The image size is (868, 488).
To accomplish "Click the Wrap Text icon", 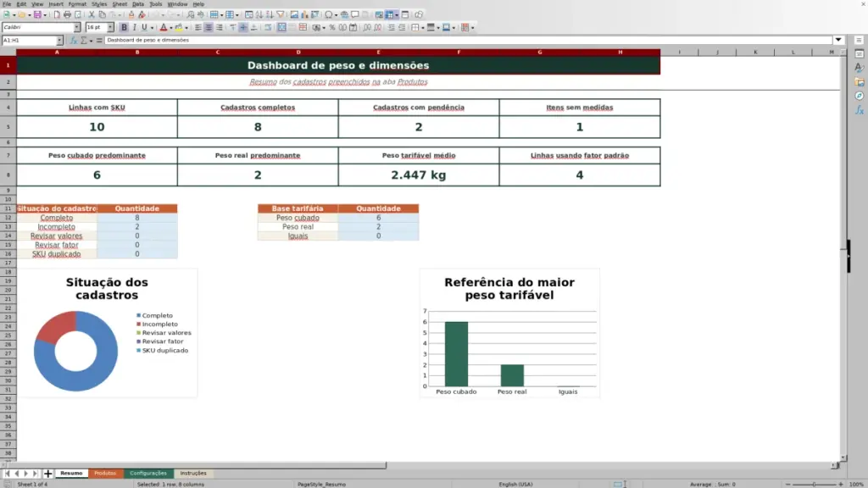I will (x=268, y=28).
